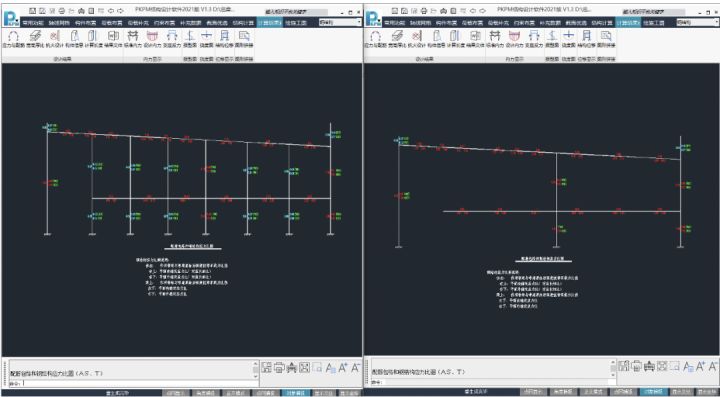Image resolution: width=720 pixels, height=397 pixels.
Task: Open 挠度图 in left window ribbon
Action: click(206, 39)
